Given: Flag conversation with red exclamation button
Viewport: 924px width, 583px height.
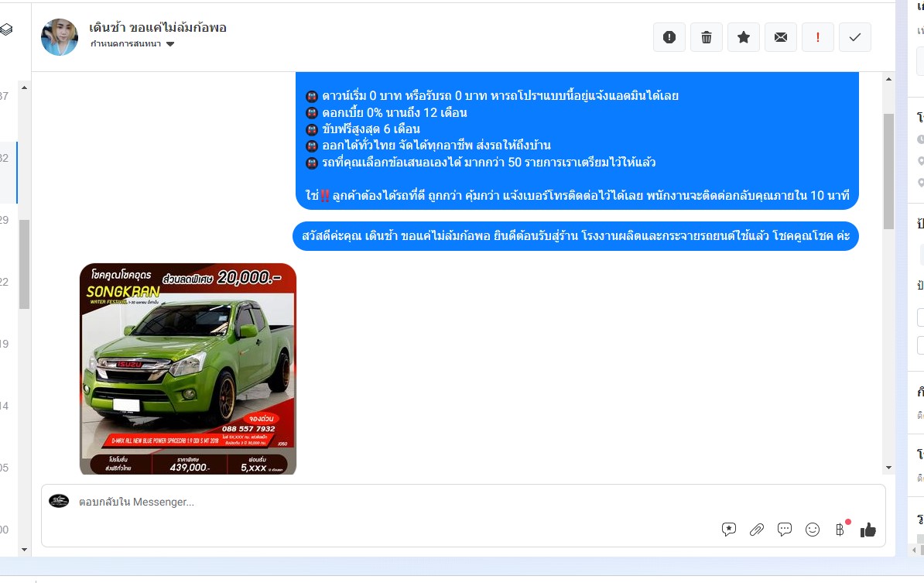Looking at the screenshot, I should [818, 37].
